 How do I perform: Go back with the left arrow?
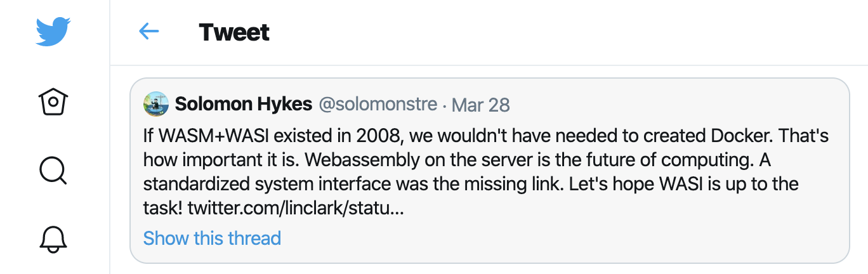[x=148, y=32]
